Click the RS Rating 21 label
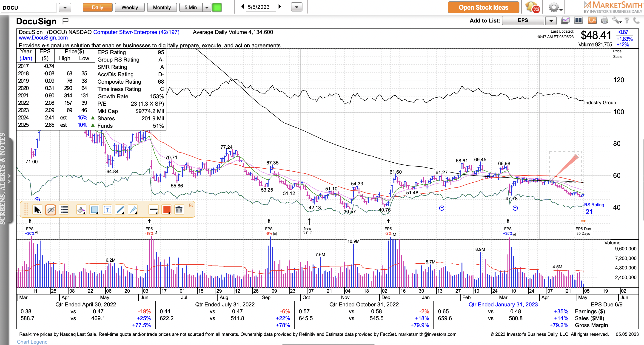644x345 pixels. [594, 208]
